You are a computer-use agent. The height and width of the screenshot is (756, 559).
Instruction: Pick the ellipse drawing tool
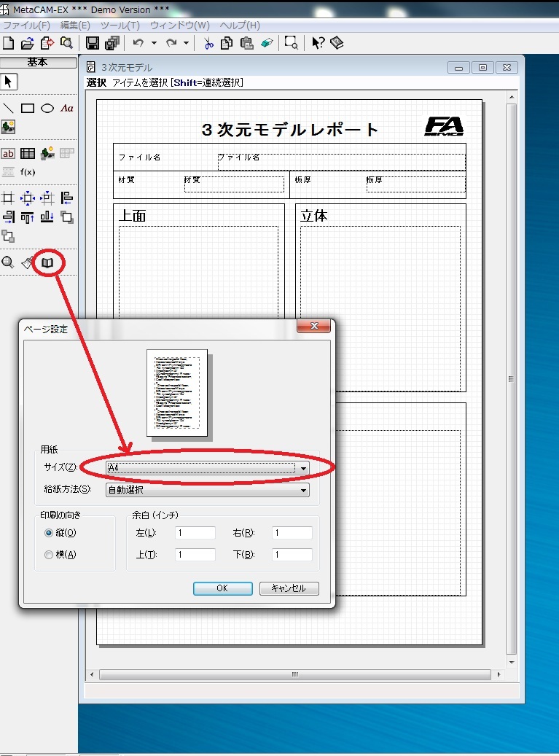(47, 109)
